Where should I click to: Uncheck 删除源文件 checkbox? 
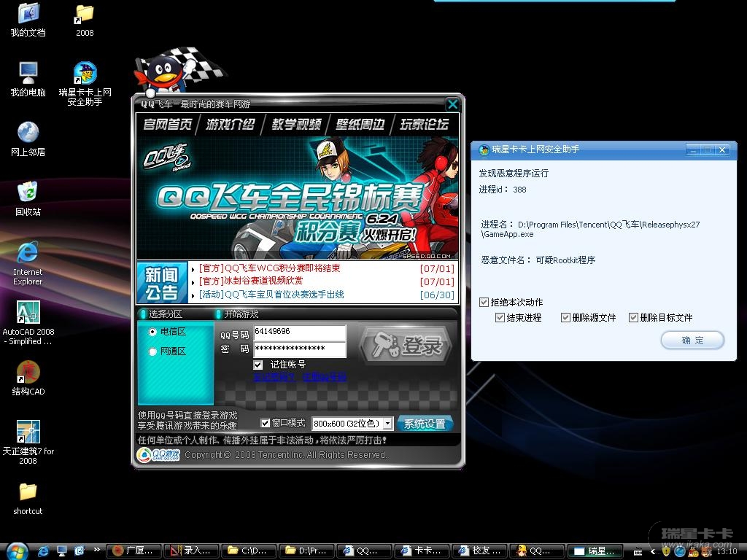pyautogui.click(x=566, y=317)
